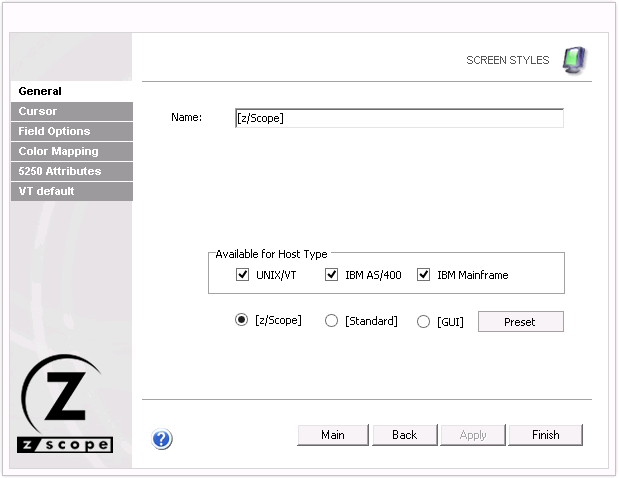Go to the Field Options section

coord(71,131)
